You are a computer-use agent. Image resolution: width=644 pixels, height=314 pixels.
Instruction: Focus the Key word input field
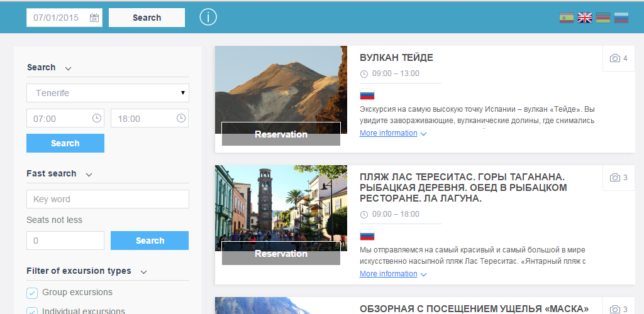tap(108, 199)
